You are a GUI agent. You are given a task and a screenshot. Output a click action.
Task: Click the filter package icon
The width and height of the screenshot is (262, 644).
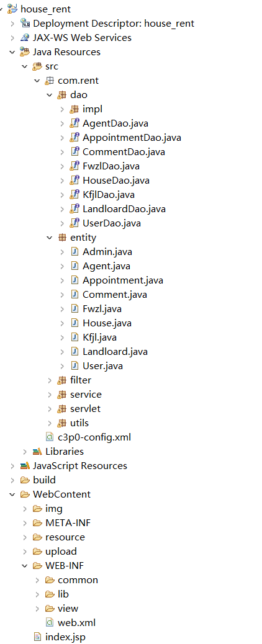pos(62,380)
